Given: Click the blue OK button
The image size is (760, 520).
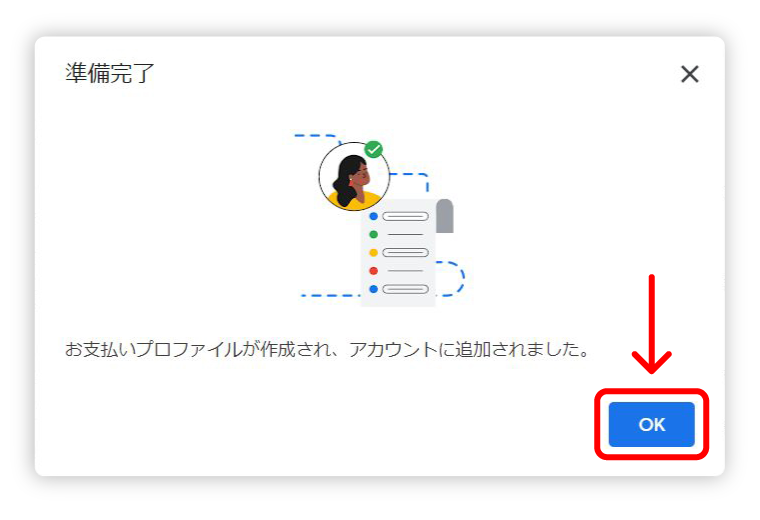Looking at the screenshot, I should [651, 424].
